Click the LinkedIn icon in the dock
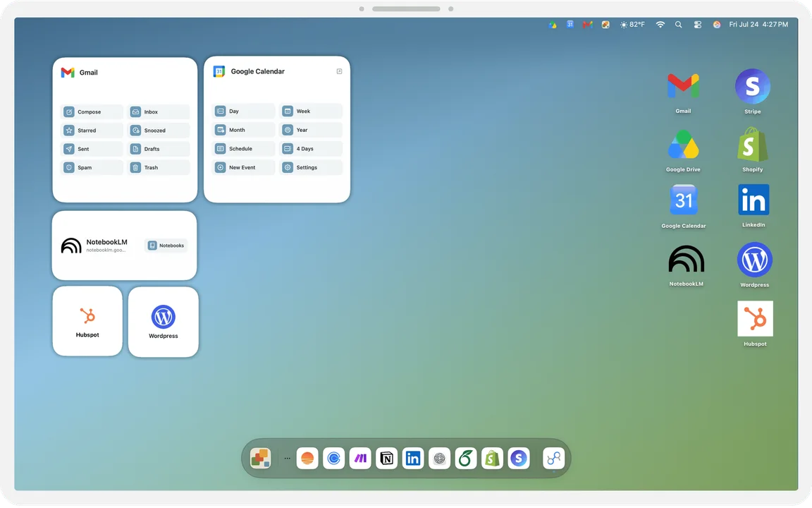 click(x=413, y=458)
